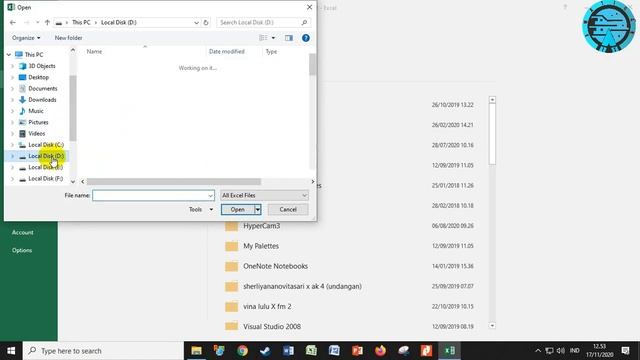The width and height of the screenshot is (640, 360).
Task: Show hidden system tray icons
Action: (x=538, y=351)
